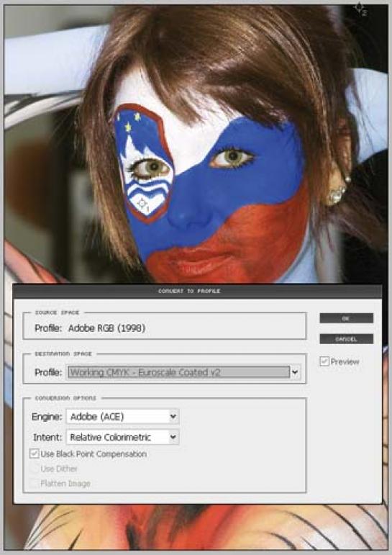Click the color sampler marker at top right
The height and width of the screenshot is (555, 392).
click(360, 8)
